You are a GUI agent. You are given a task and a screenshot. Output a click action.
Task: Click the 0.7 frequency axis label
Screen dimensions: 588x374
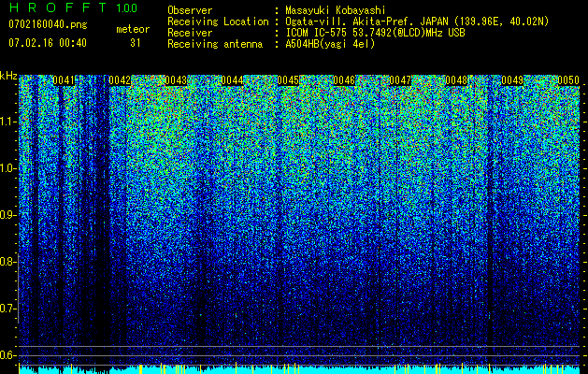8,309
